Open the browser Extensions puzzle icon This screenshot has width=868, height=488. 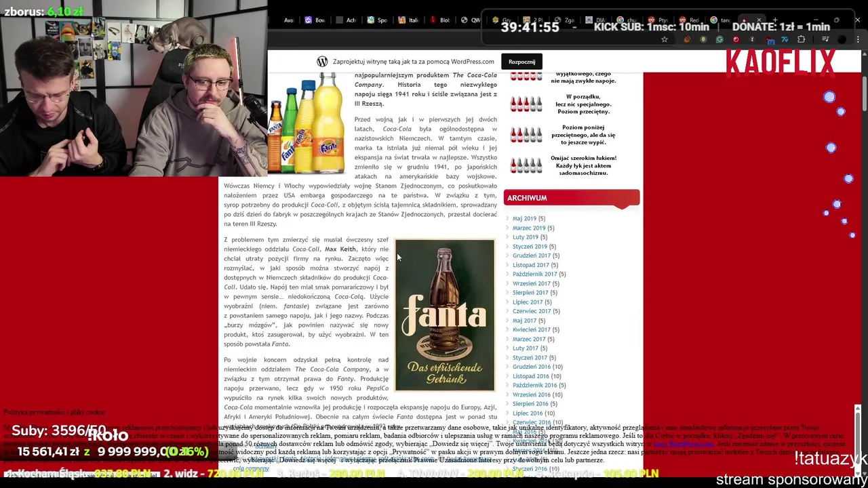pos(802,39)
